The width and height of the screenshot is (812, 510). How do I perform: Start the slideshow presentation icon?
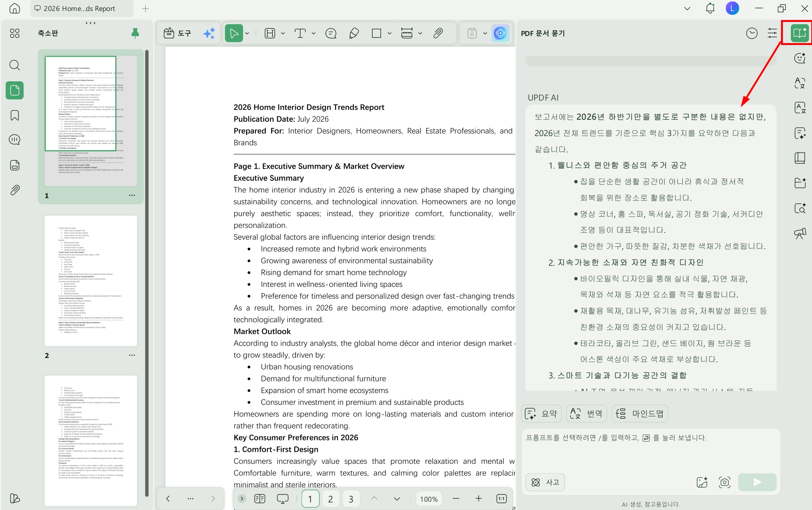pos(282,499)
